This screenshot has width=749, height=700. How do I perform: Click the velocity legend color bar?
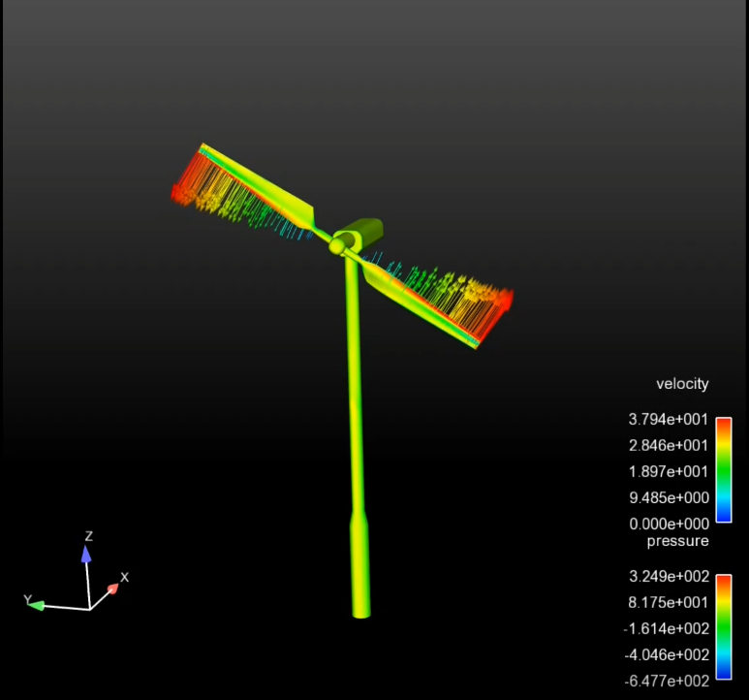click(x=723, y=470)
